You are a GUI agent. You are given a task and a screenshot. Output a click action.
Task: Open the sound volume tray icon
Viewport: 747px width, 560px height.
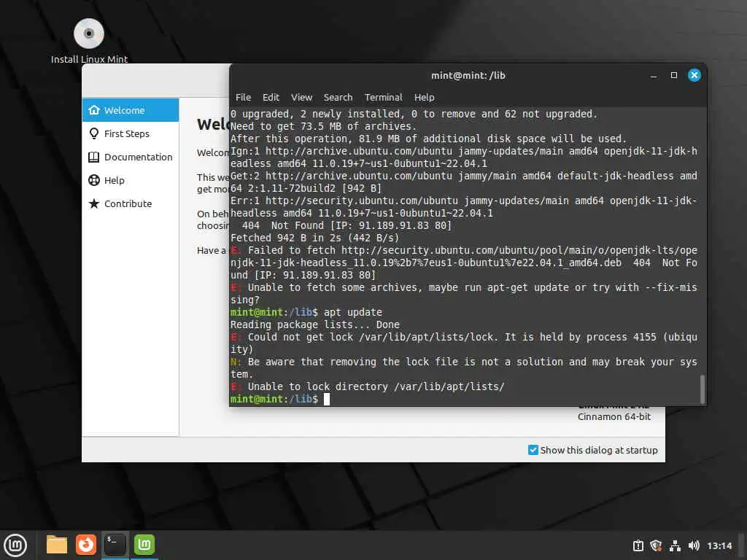click(x=694, y=545)
